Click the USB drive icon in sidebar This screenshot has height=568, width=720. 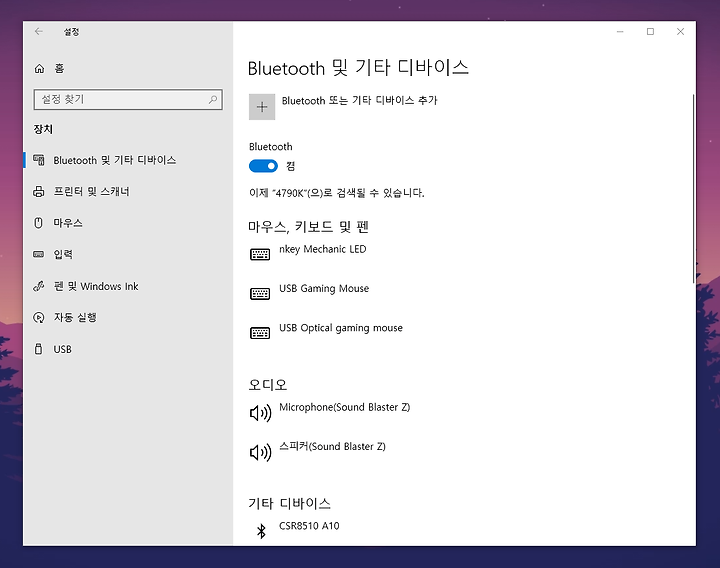point(39,349)
